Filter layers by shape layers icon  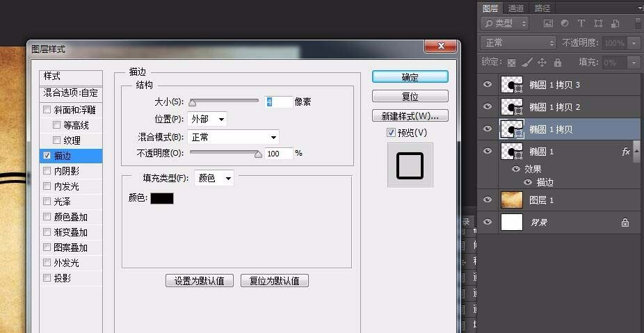(x=598, y=24)
